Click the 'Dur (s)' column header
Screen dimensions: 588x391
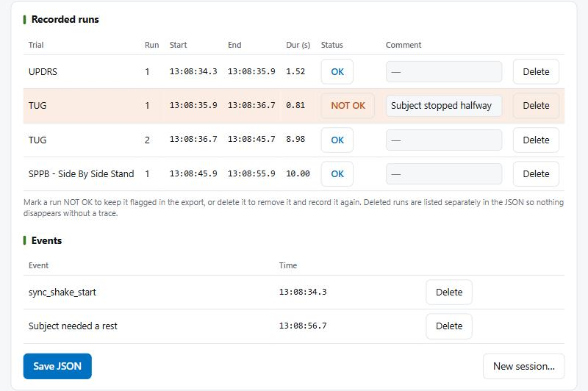(x=298, y=45)
